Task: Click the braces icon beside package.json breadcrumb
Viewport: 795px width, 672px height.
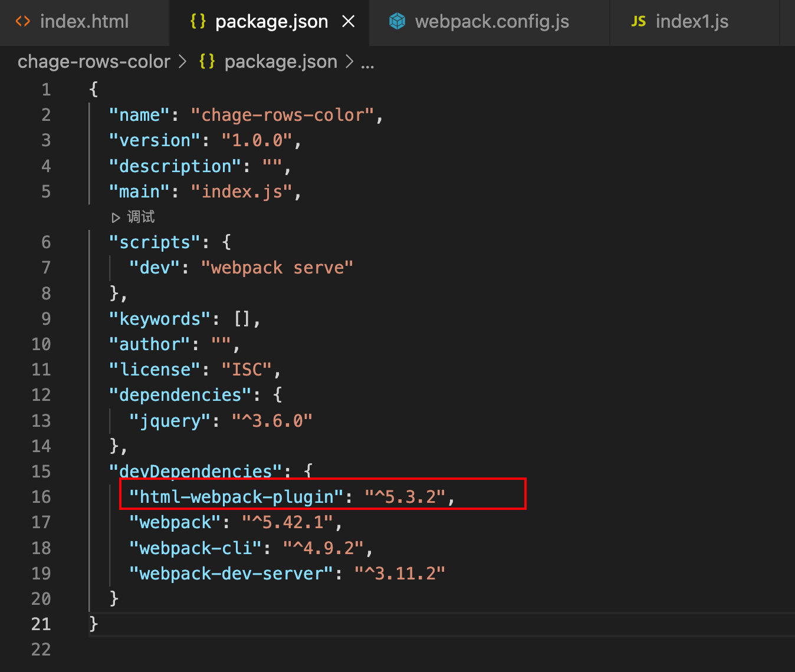Action: pyautogui.click(x=206, y=61)
